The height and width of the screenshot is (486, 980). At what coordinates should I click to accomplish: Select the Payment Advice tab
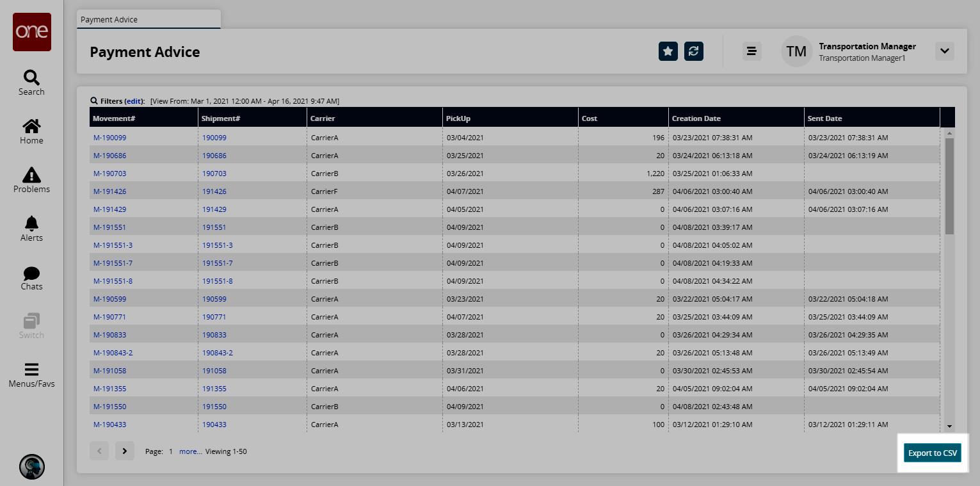[149, 19]
